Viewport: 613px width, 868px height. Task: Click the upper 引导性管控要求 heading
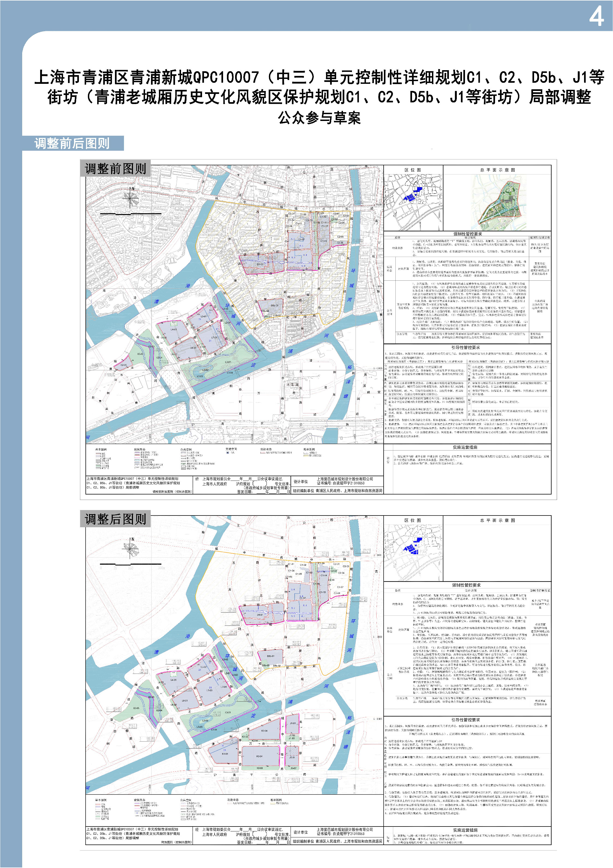click(466, 347)
